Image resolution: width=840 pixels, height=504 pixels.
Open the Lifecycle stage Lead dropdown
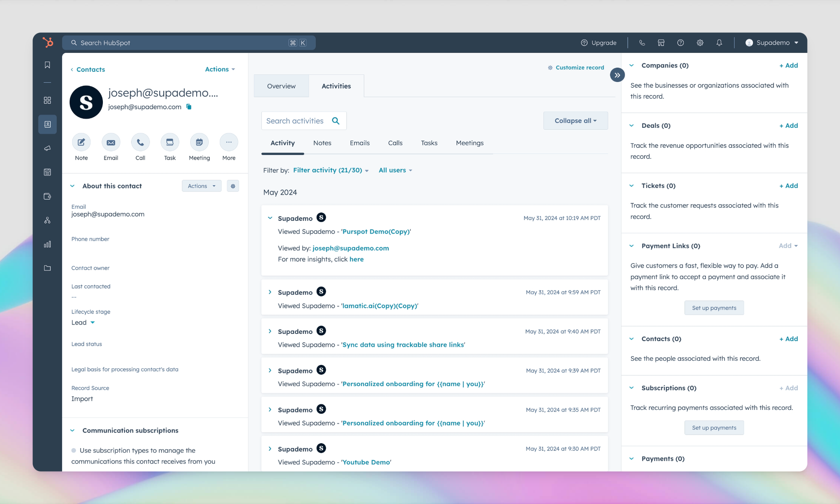click(x=83, y=323)
